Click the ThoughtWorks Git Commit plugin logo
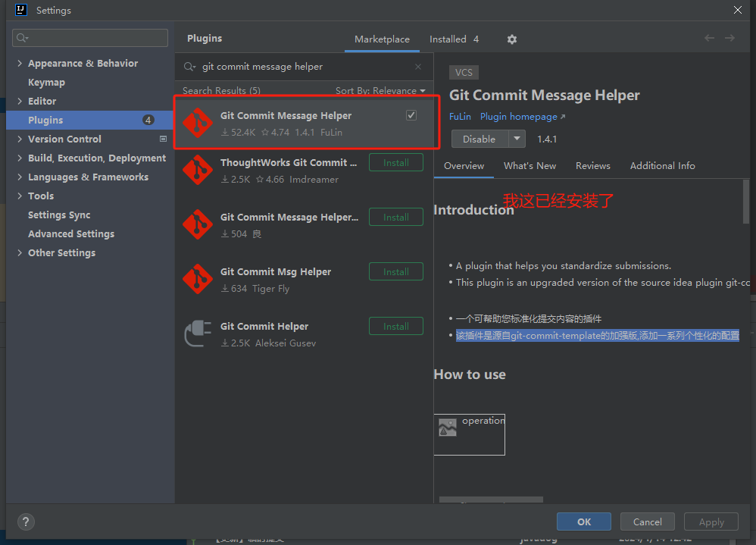The image size is (756, 545). (x=198, y=170)
